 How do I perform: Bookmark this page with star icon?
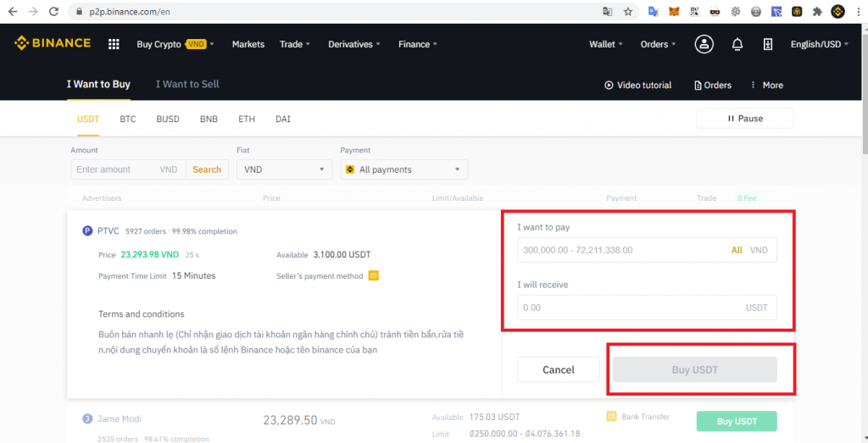(x=628, y=11)
